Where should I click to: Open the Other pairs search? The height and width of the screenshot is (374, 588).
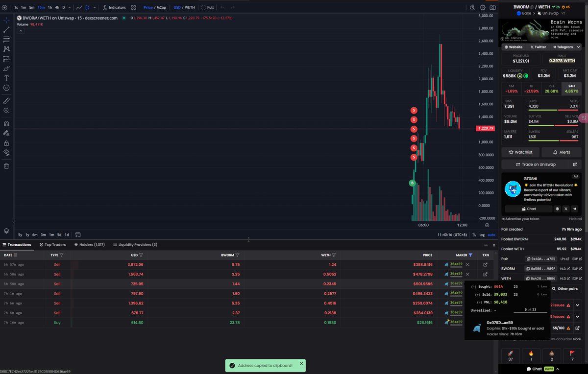click(565, 289)
